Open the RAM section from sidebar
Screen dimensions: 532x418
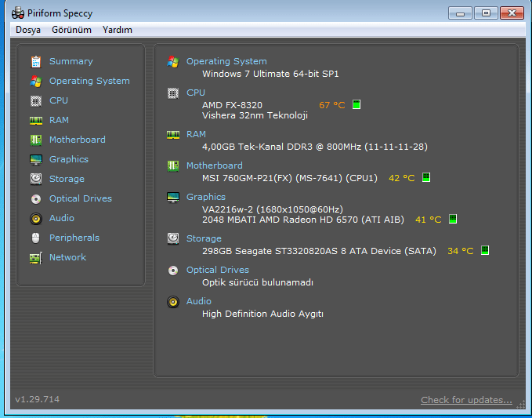pos(59,120)
